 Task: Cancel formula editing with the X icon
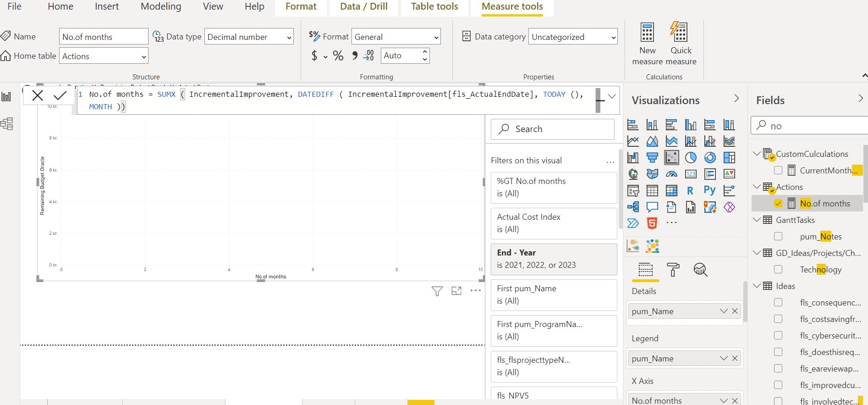pyautogui.click(x=38, y=95)
